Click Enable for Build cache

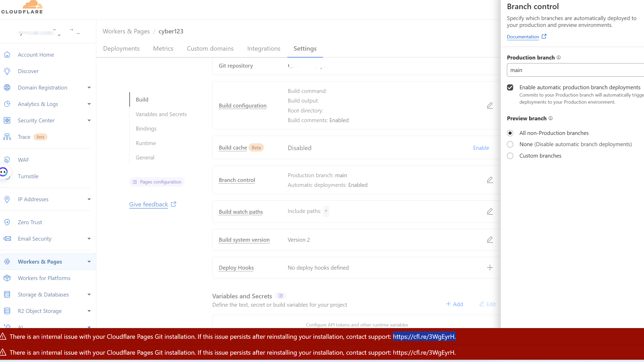481,148
